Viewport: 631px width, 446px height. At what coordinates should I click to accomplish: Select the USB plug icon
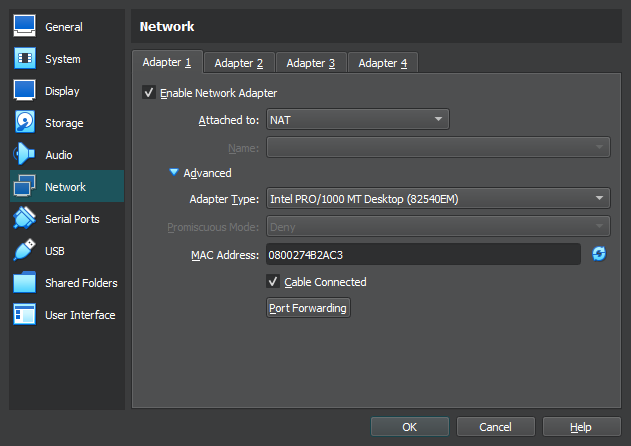pyautogui.click(x=25, y=251)
